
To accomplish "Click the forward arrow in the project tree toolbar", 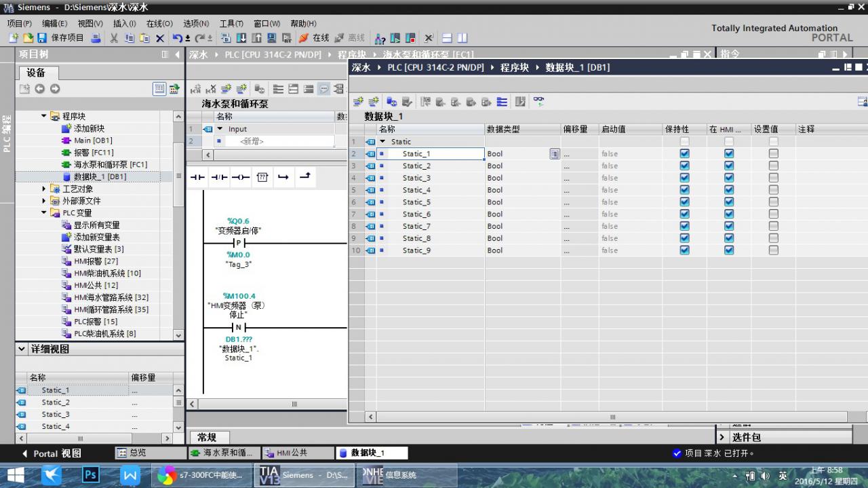I will 55,89.
